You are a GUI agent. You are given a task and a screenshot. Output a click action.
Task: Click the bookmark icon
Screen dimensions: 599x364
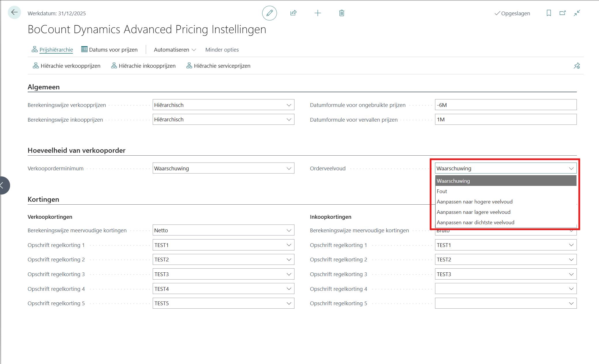pyautogui.click(x=549, y=13)
